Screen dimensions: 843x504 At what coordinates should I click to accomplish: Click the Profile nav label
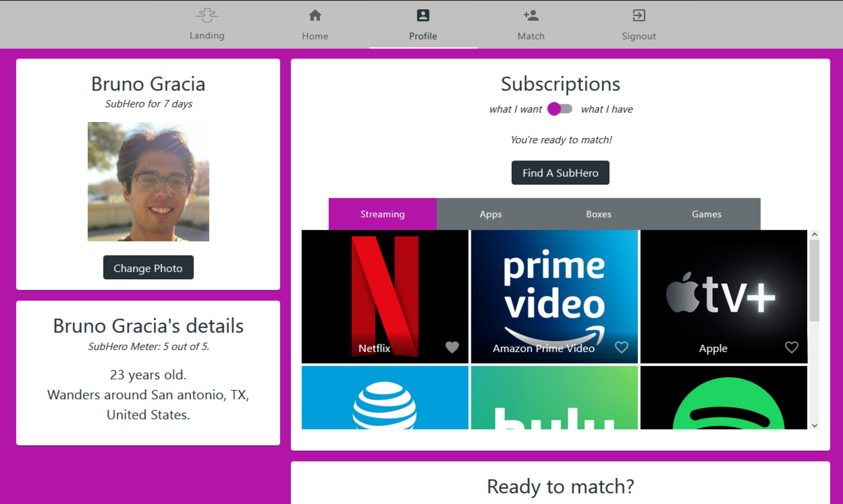423,36
